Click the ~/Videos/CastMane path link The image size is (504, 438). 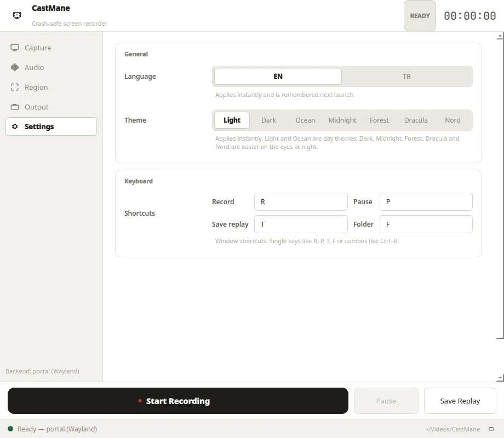tap(453, 429)
